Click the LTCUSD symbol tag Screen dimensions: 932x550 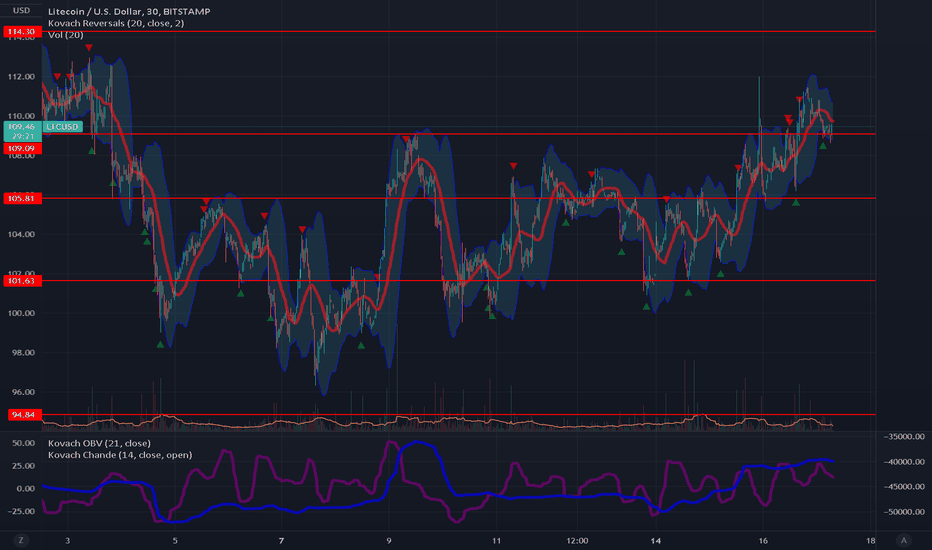point(62,127)
